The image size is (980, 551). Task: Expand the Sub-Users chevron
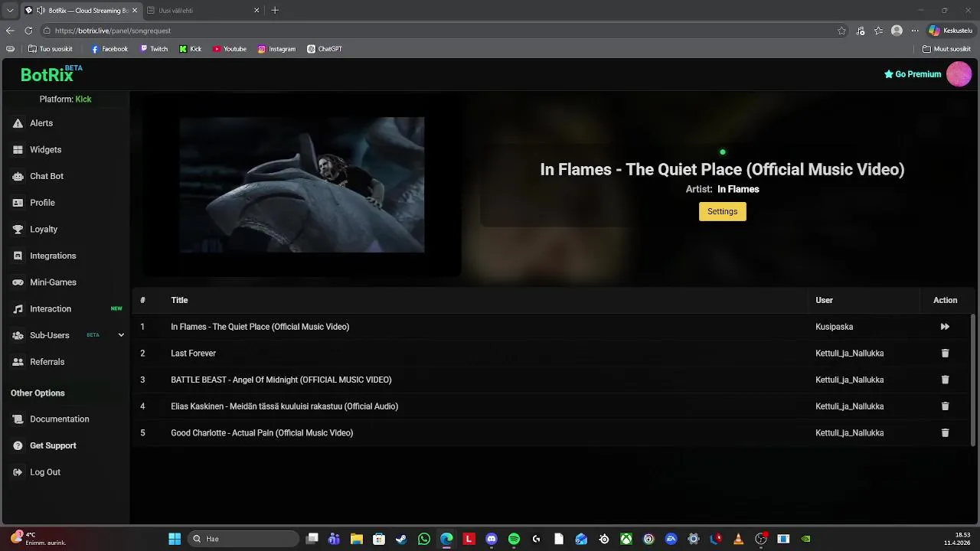[121, 335]
